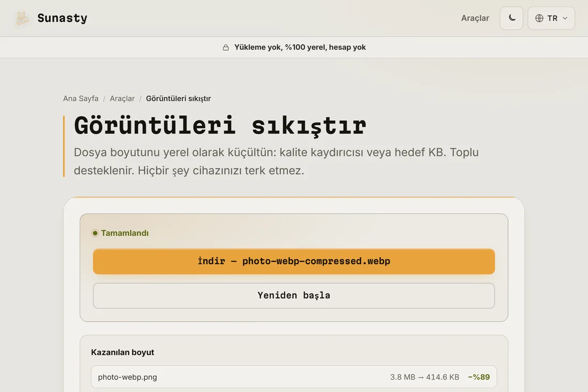Go to Ana Sayfa breadcrumb
Screen dimensions: 588x392
click(81, 98)
